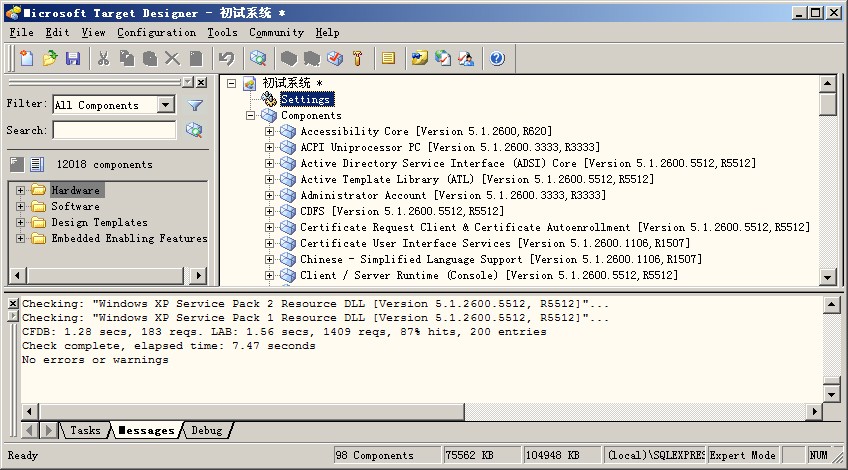Click the Cut scissors icon
This screenshot has height=470, width=848.
[103, 58]
